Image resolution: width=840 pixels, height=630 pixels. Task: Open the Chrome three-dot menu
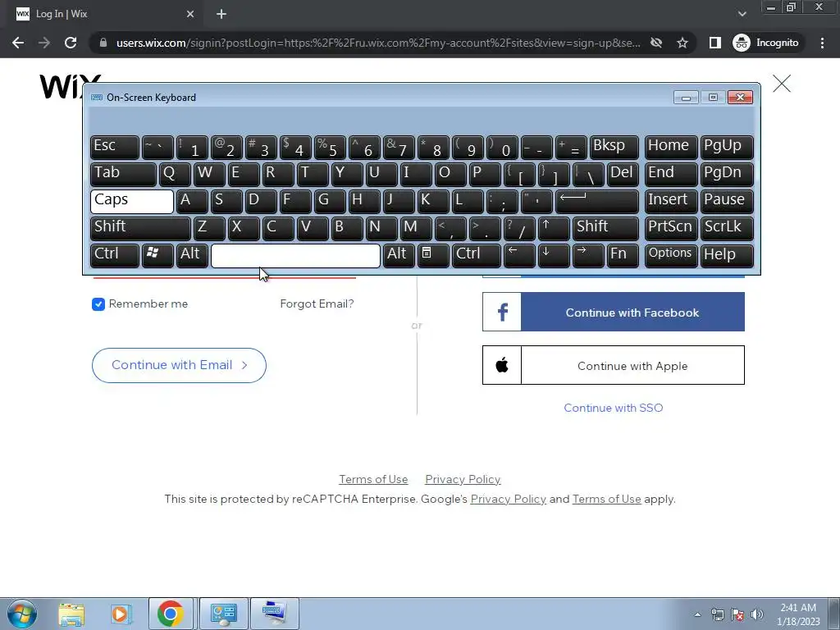[822, 43]
